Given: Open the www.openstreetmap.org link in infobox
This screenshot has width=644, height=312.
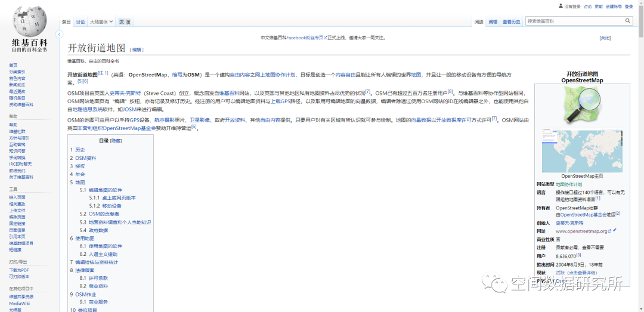Looking at the screenshot, I should pos(584,231).
